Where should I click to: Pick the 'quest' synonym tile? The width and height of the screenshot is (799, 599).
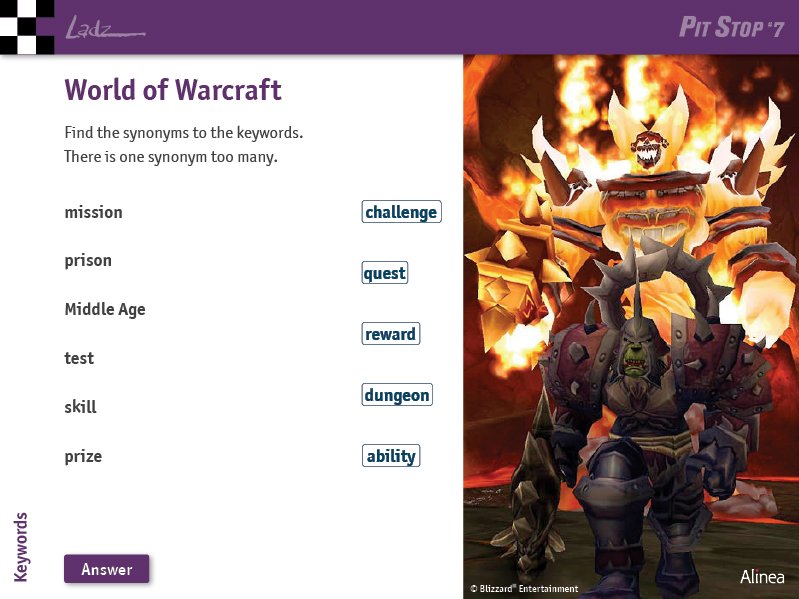[385, 273]
